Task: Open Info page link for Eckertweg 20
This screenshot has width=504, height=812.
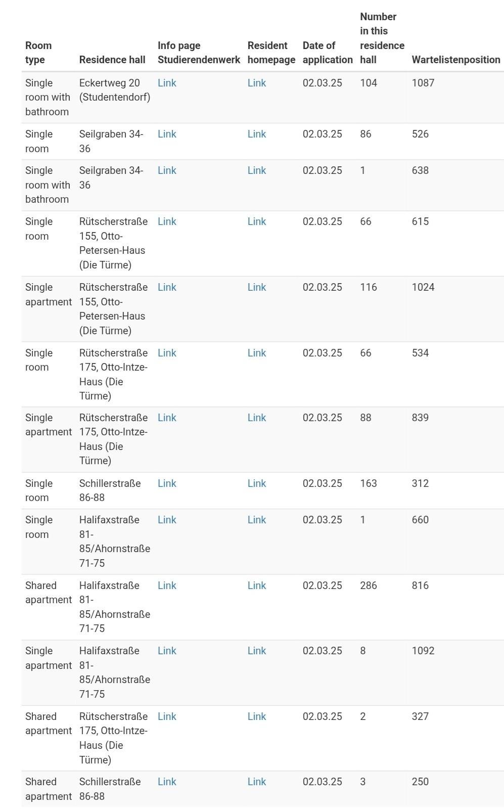Action: click(167, 83)
